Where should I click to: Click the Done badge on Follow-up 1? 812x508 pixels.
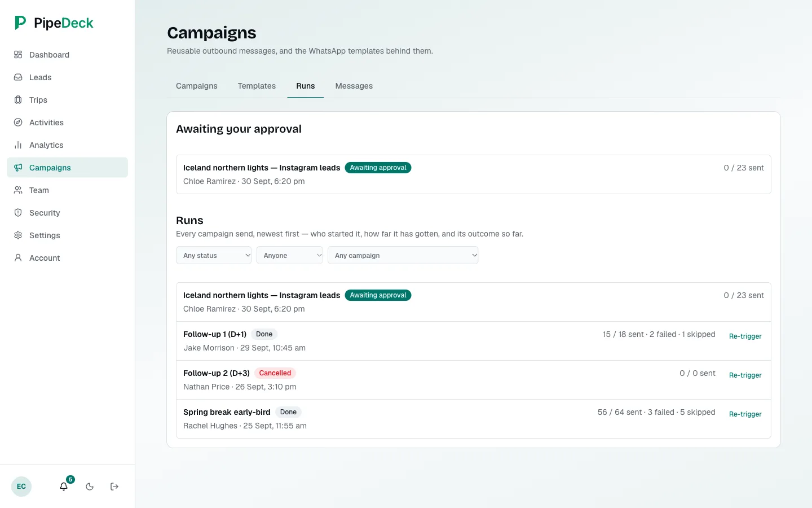click(x=264, y=334)
